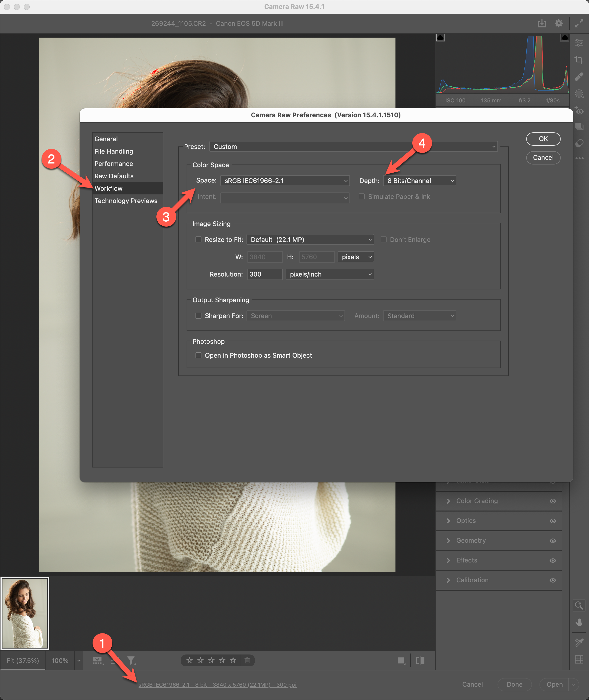Screen dimensions: 589x700
Task: Toggle before/after view icon
Action: [420, 660]
